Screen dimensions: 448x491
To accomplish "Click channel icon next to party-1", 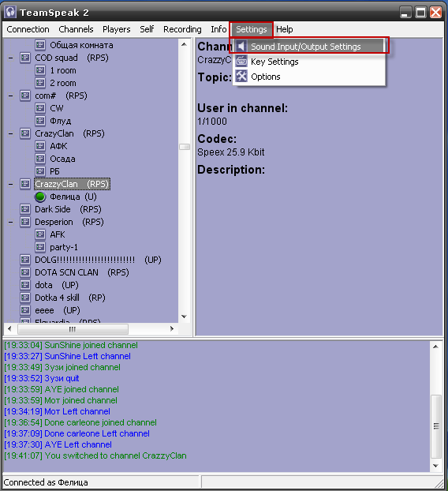I will (x=40, y=247).
